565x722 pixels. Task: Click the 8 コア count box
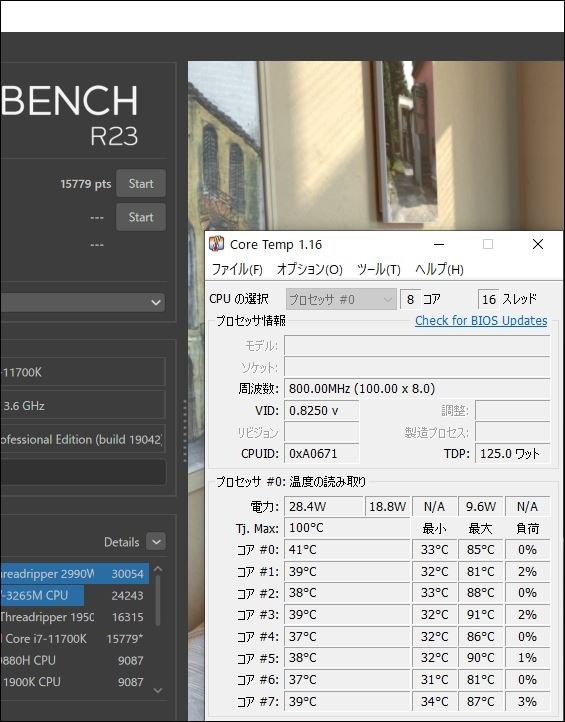(x=410, y=300)
